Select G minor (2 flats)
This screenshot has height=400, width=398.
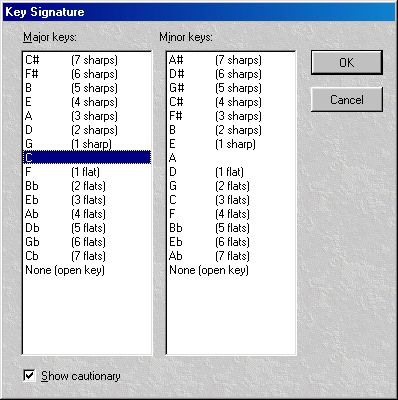point(231,186)
